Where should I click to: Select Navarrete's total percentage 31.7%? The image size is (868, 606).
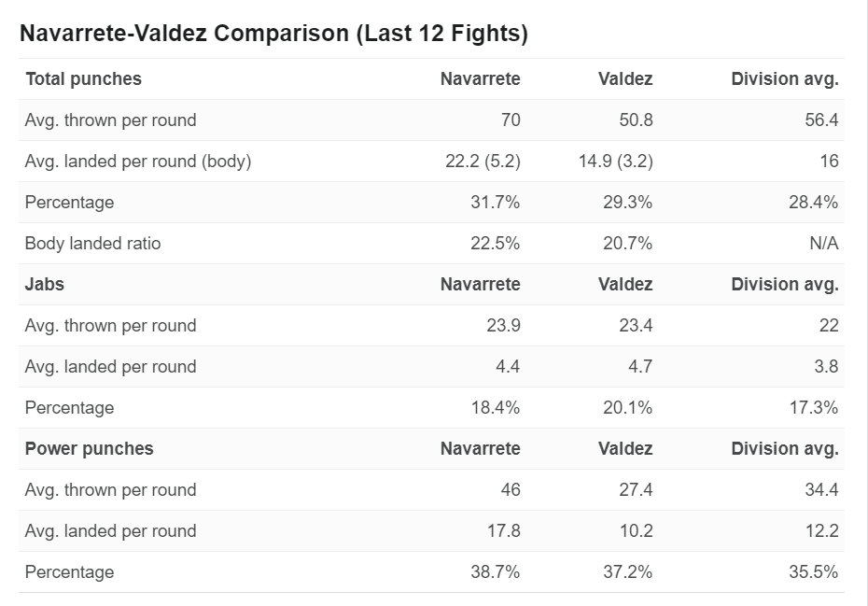point(496,203)
